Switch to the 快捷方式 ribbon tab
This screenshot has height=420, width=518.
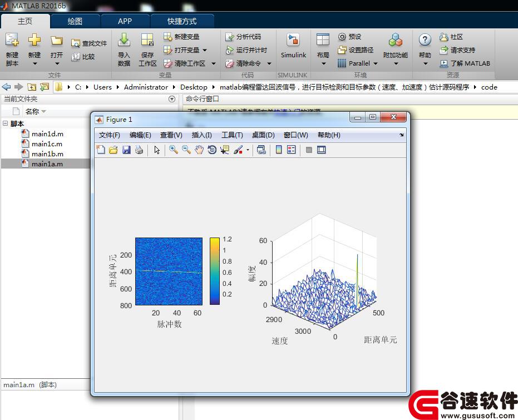point(182,21)
